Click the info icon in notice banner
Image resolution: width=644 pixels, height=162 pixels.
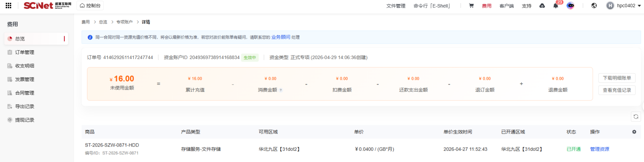[90, 37]
